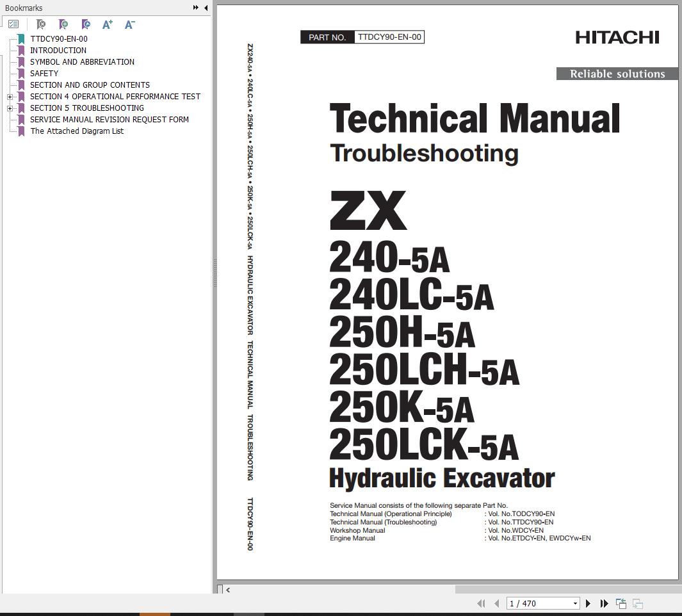Click the horizontal scrollbar under the page
Image resolution: width=682 pixels, height=616 pixels.
click(x=451, y=590)
